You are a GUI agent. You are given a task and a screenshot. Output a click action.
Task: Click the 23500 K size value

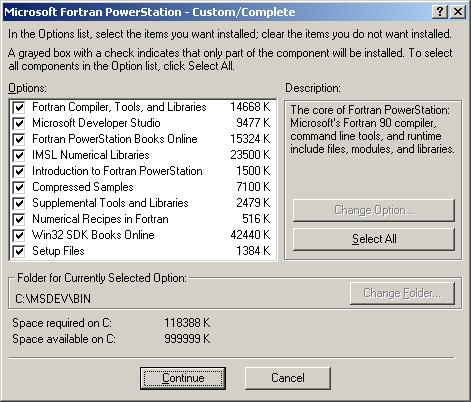[x=250, y=155]
